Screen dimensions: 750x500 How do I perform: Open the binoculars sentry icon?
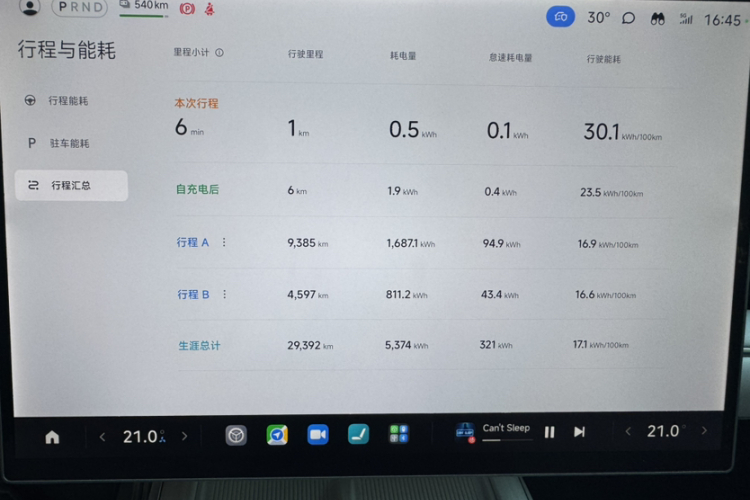658,19
